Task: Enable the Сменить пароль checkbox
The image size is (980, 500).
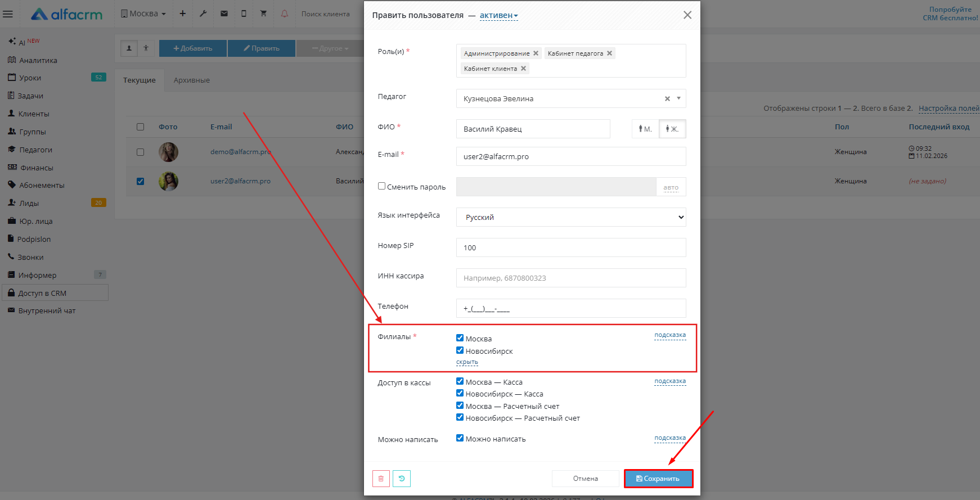Action: click(382, 186)
